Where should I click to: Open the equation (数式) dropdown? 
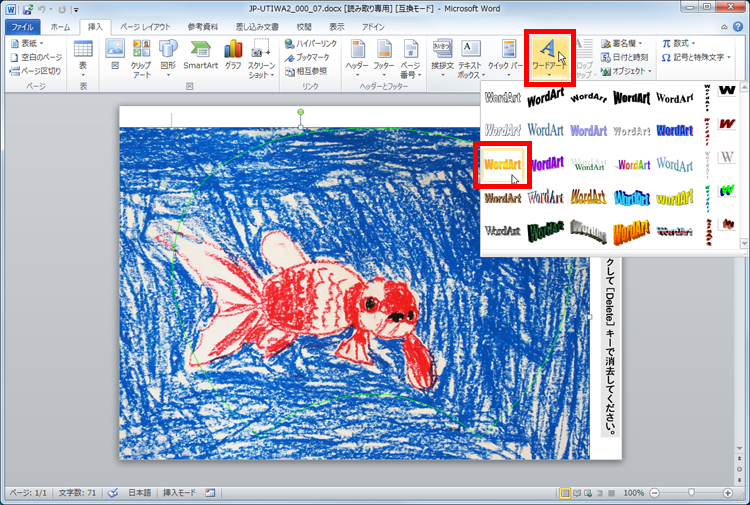[679, 44]
